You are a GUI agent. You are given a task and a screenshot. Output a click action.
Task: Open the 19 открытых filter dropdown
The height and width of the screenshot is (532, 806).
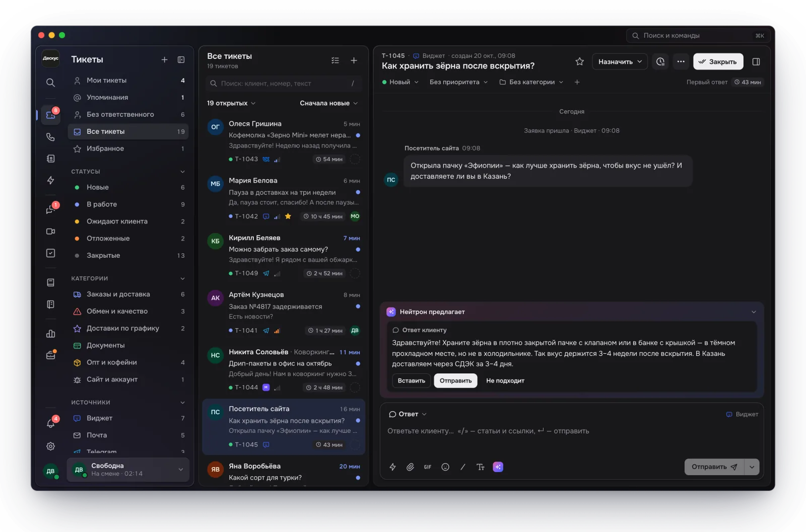click(x=231, y=103)
